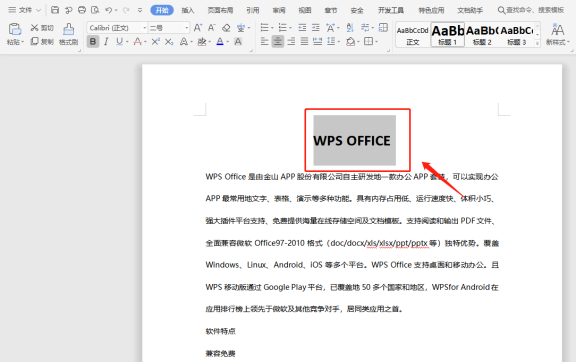Viewport: 576px width, 363px height.
Task: Open the 文件 file menu
Action: tap(25, 10)
